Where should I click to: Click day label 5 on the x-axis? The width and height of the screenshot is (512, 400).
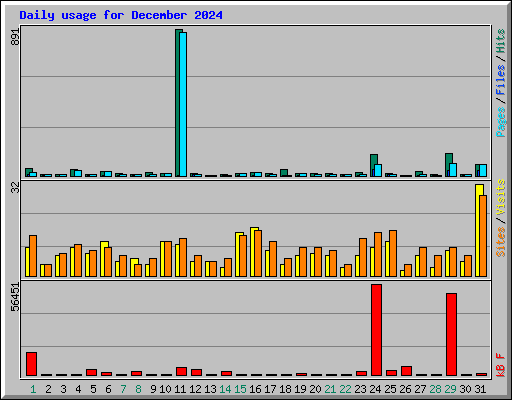tap(93, 389)
